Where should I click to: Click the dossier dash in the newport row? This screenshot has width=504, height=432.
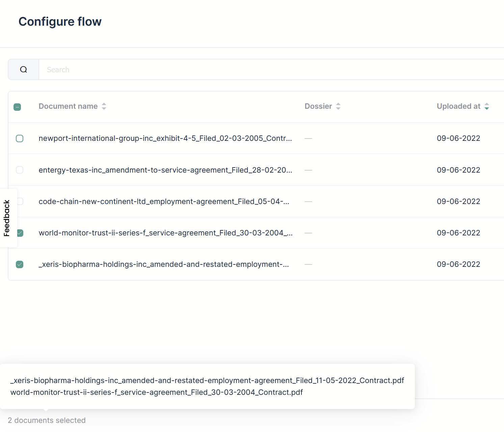point(308,138)
